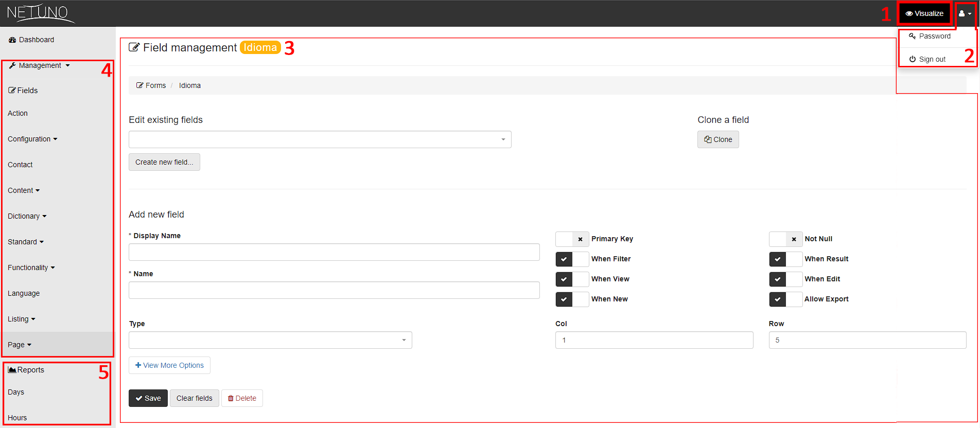Toggle the When View switch

pyautogui.click(x=572, y=279)
